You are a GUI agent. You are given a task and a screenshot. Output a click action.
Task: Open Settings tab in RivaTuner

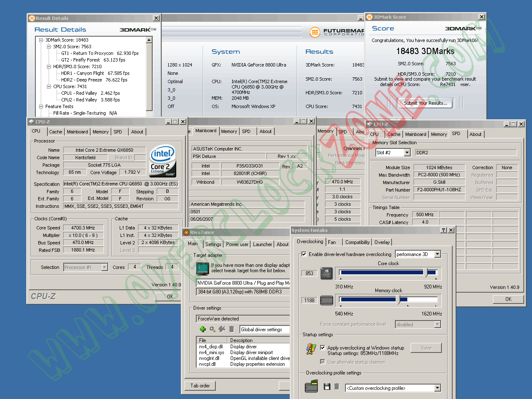213,244
